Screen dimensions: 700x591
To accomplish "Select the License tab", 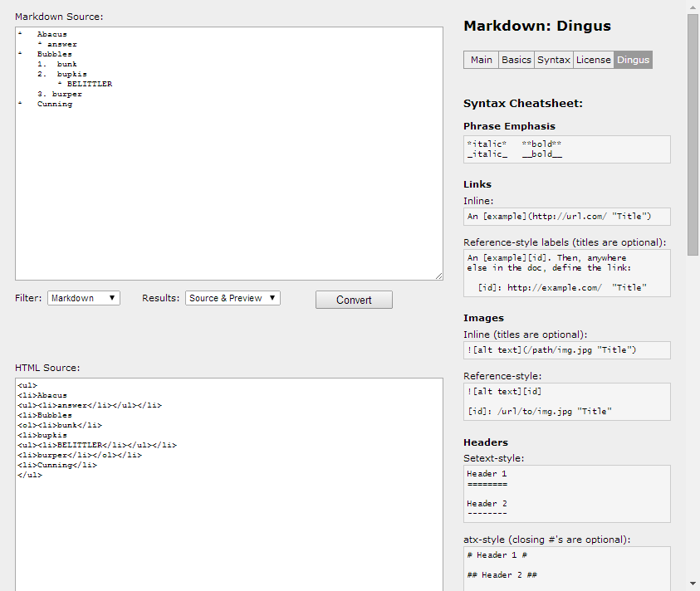I will [594, 60].
